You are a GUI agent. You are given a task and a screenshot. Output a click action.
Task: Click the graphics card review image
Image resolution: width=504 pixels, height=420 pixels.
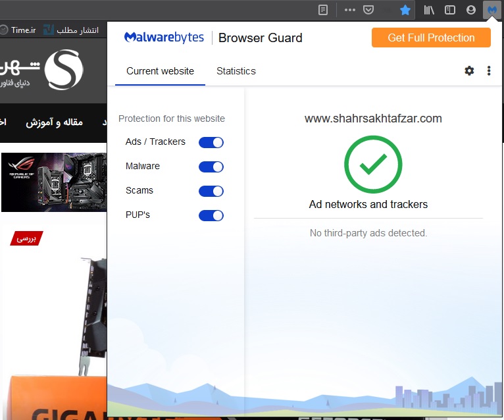pos(54,338)
